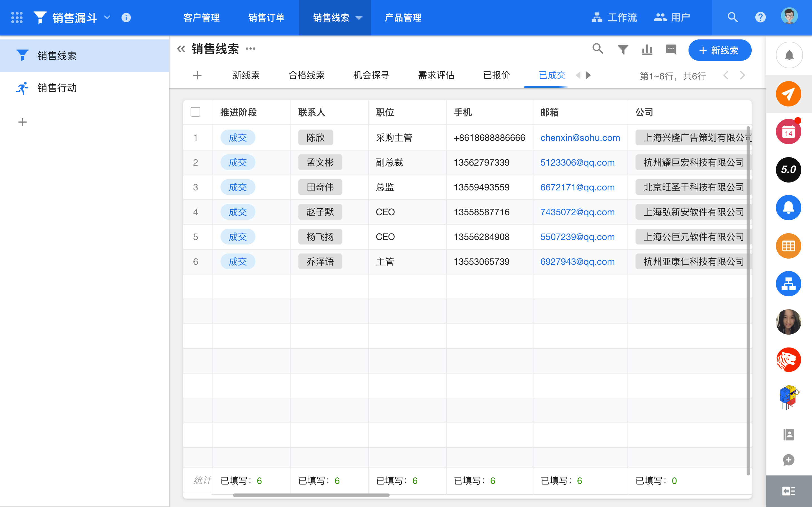Expand the 销售漏斗 app name chevron
Image resolution: width=812 pixels, height=507 pixels.
(x=107, y=17)
